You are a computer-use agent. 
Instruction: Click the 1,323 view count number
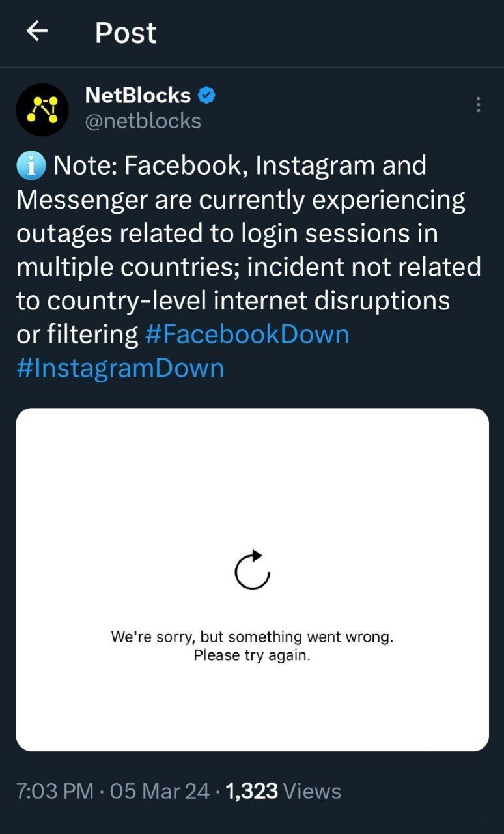click(x=251, y=791)
